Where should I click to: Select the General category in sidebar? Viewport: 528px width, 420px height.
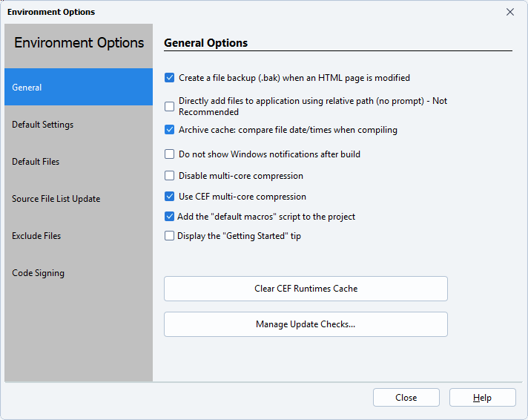pos(78,88)
